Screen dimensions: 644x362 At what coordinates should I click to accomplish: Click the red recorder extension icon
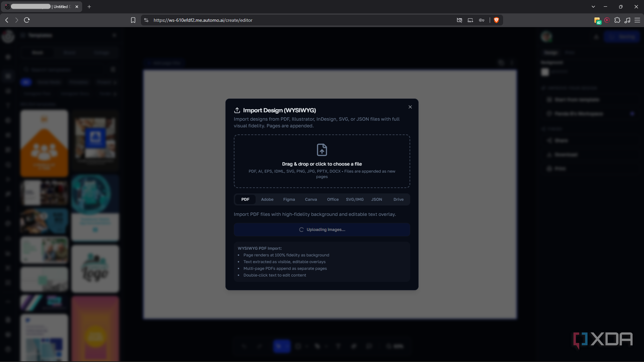coord(607,20)
